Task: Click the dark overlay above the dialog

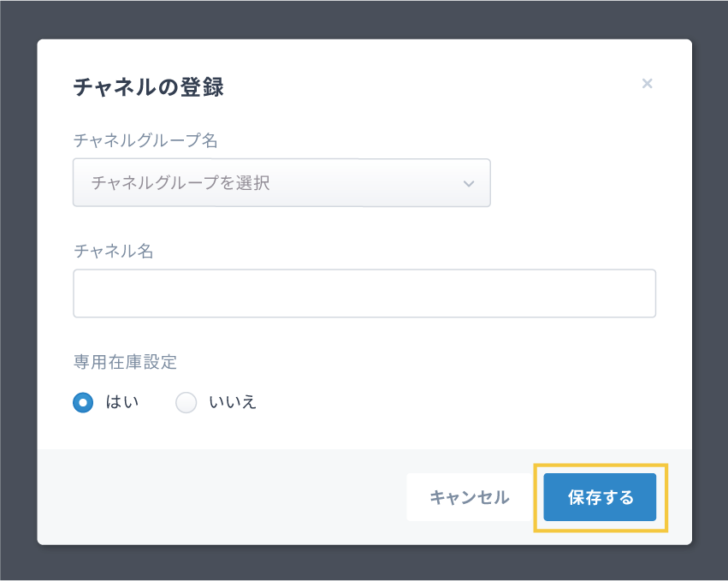Action: coord(364,17)
